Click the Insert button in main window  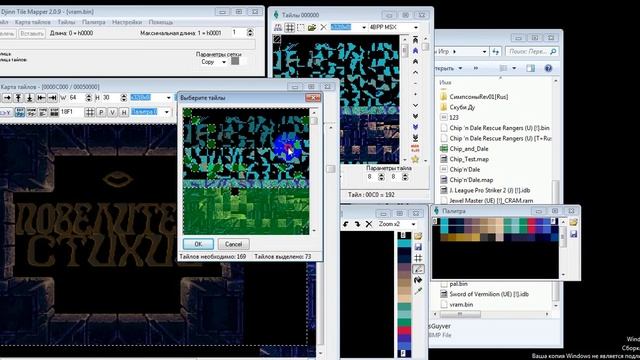[x=32, y=34]
